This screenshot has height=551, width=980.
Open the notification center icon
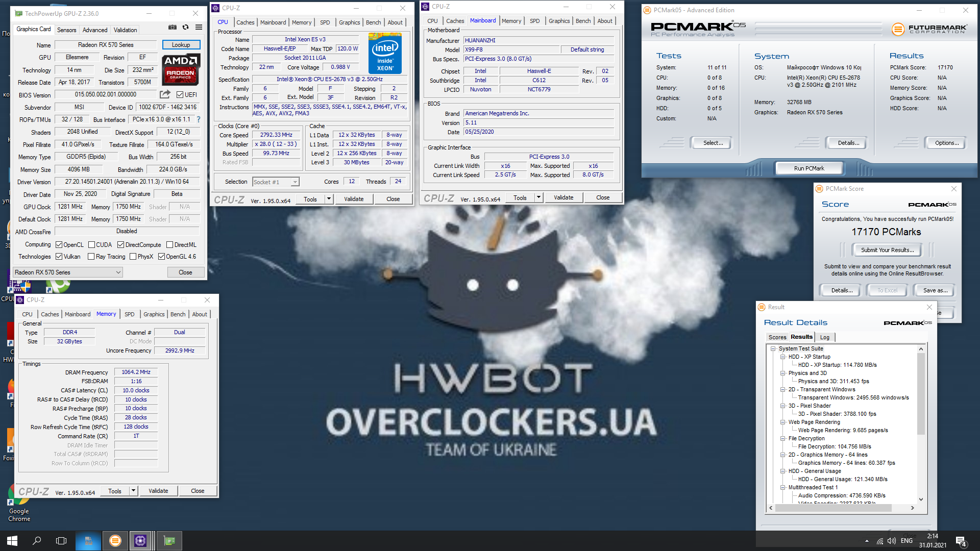pos(961,541)
